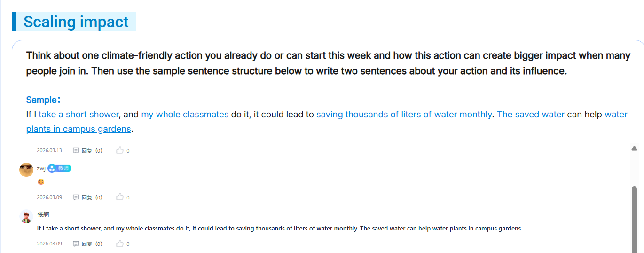Open the 'my whole classmates' underlined text

185,114
